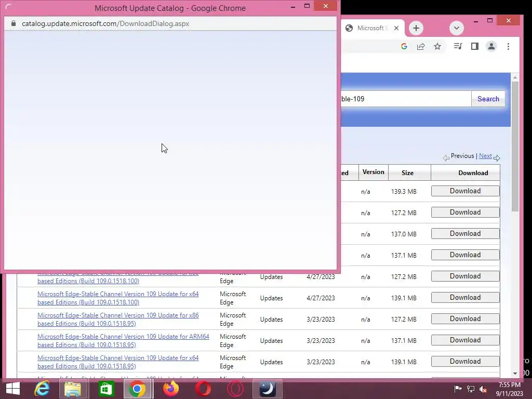
Task: Download x86 build 109.0.1518.100 update
Action: (465, 276)
